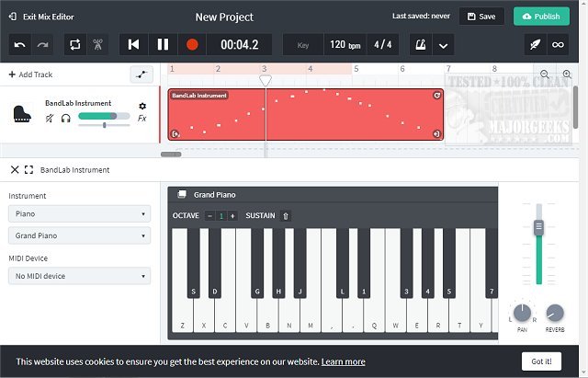
Task: Solo the track with headphones icon
Action: pos(66,119)
